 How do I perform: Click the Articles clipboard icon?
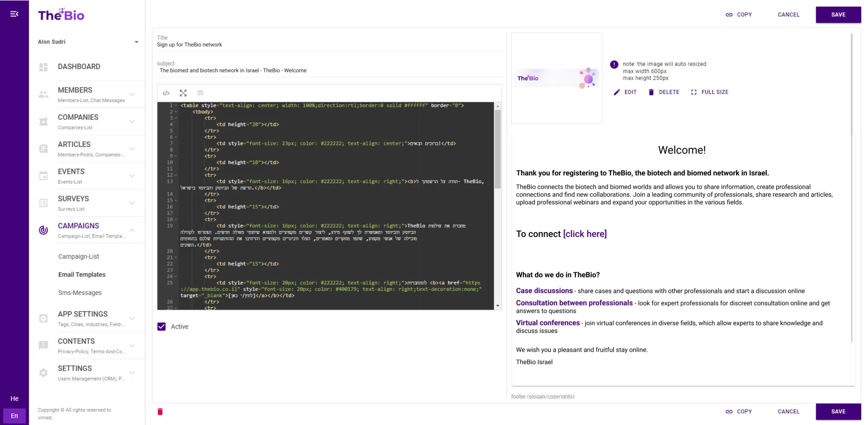(x=43, y=148)
